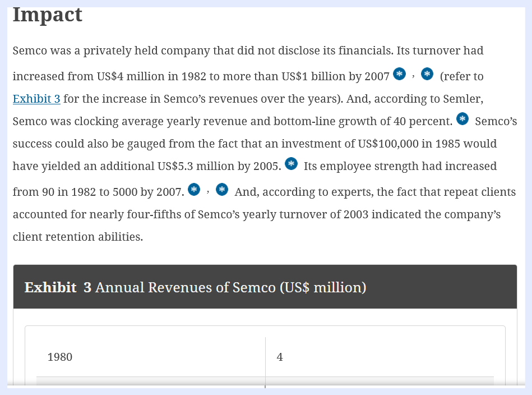Open footnote marker after "US$5.3 million by 2005"
532x395 pixels.
tap(291, 163)
